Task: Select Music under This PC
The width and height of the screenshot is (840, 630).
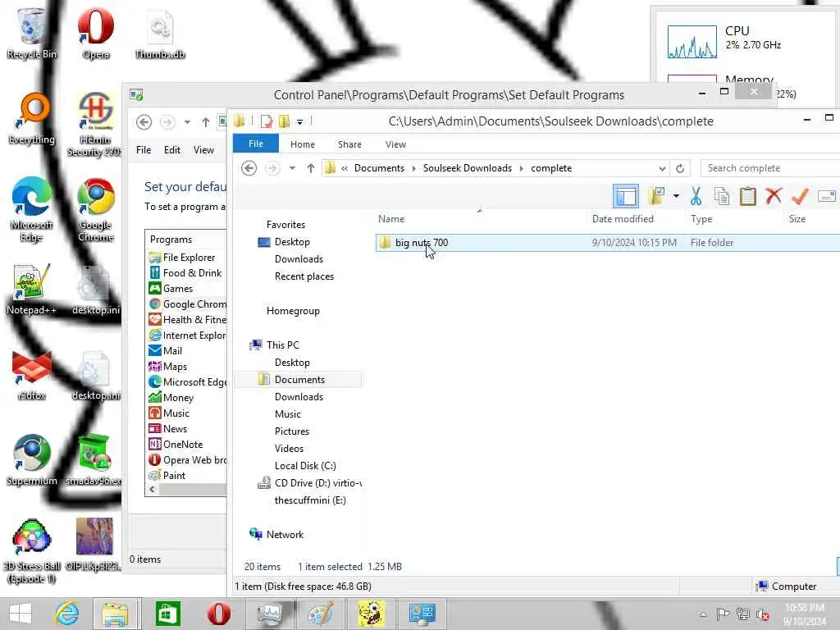Action: 288,413
